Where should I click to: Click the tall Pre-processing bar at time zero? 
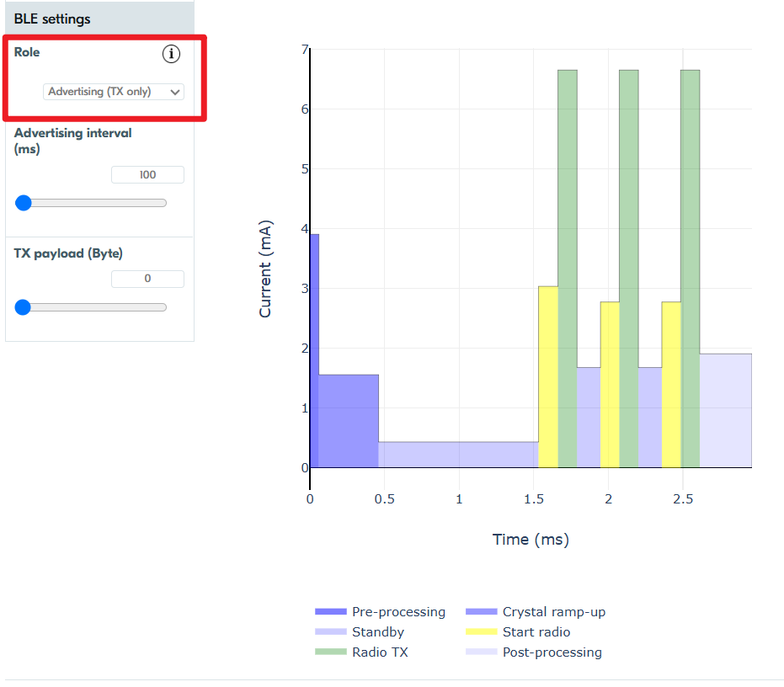[x=314, y=354]
